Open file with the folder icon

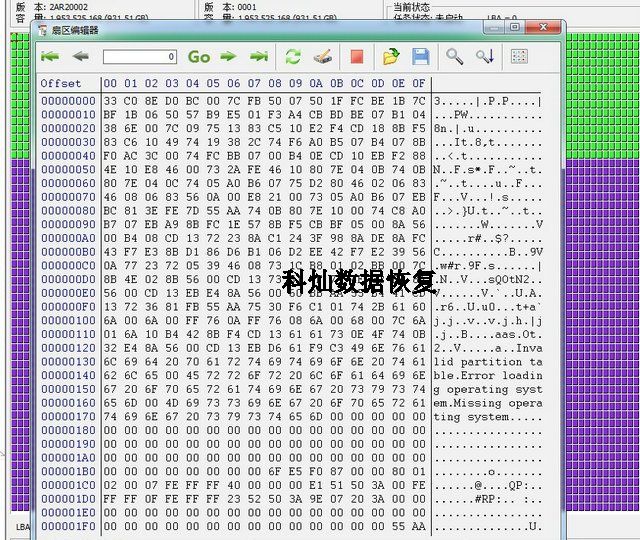(391, 56)
